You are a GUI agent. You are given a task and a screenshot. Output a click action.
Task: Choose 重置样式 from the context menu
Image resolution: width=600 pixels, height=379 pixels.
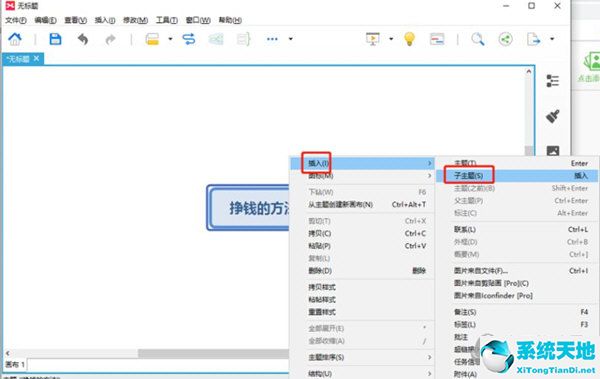pos(362,312)
